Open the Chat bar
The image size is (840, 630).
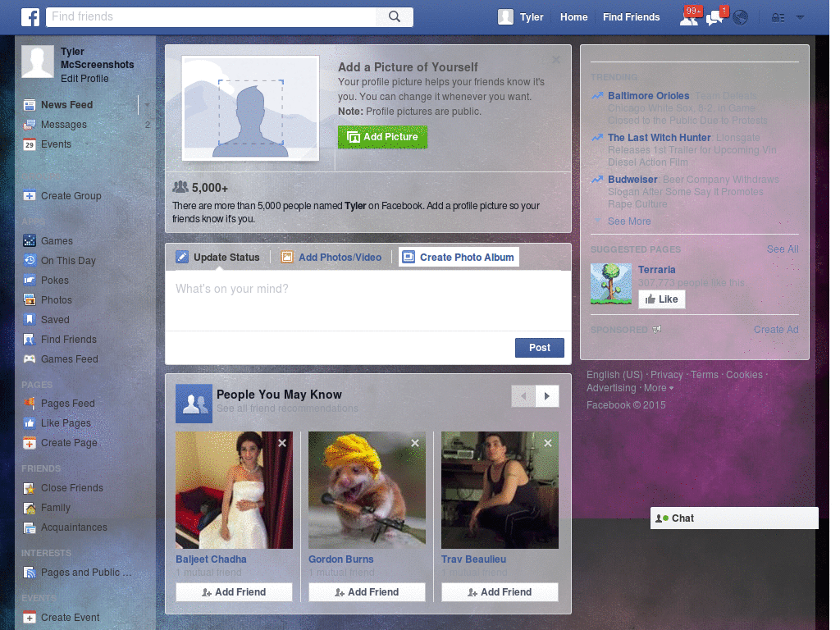[x=734, y=518]
